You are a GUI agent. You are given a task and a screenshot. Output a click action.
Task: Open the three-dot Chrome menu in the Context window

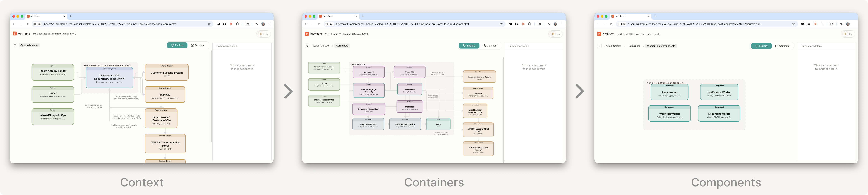click(270, 24)
